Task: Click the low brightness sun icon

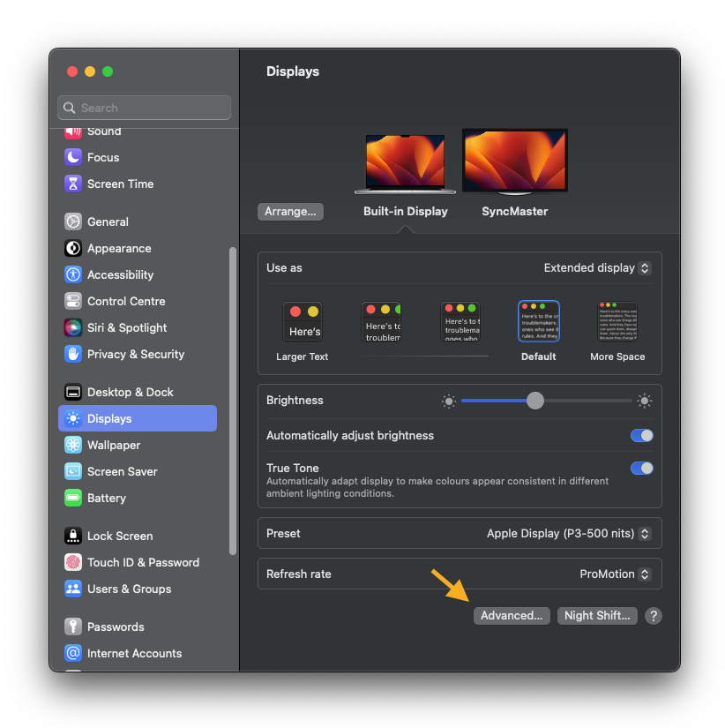Action: tap(449, 402)
